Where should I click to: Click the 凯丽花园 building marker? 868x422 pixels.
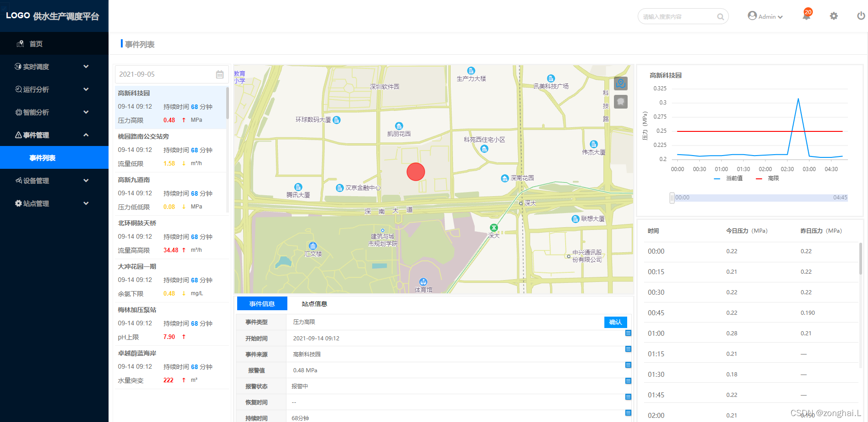coord(399,126)
